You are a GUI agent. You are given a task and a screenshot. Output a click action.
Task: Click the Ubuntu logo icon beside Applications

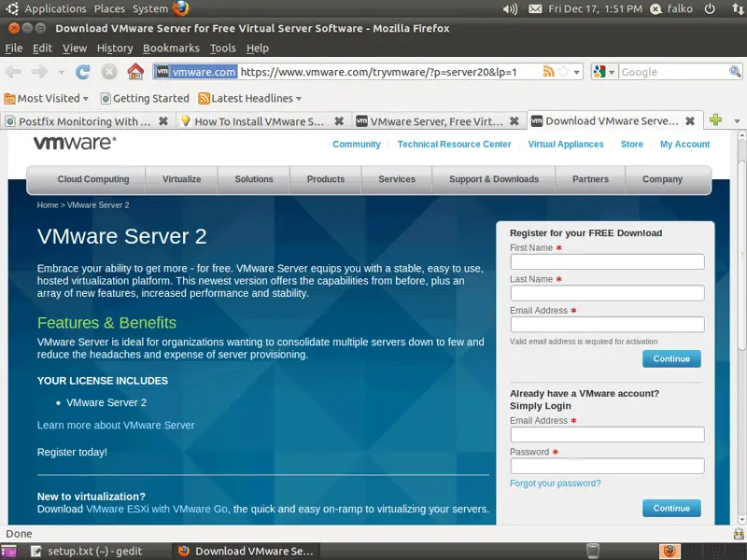(12, 8)
